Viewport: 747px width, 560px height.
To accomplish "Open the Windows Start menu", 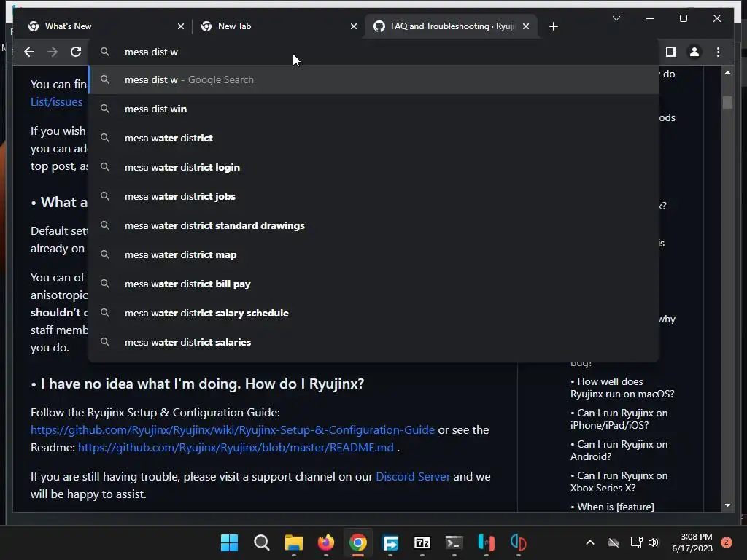I will coord(229,542).
